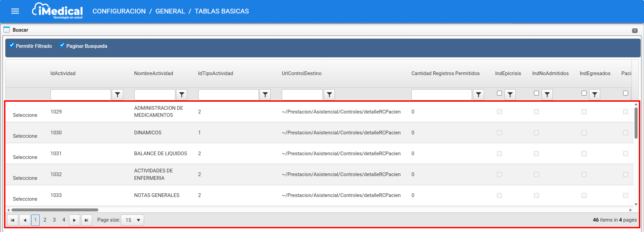
Task: Uncheck the Permitir Filtrado checkbox
Action: [12, 45]
